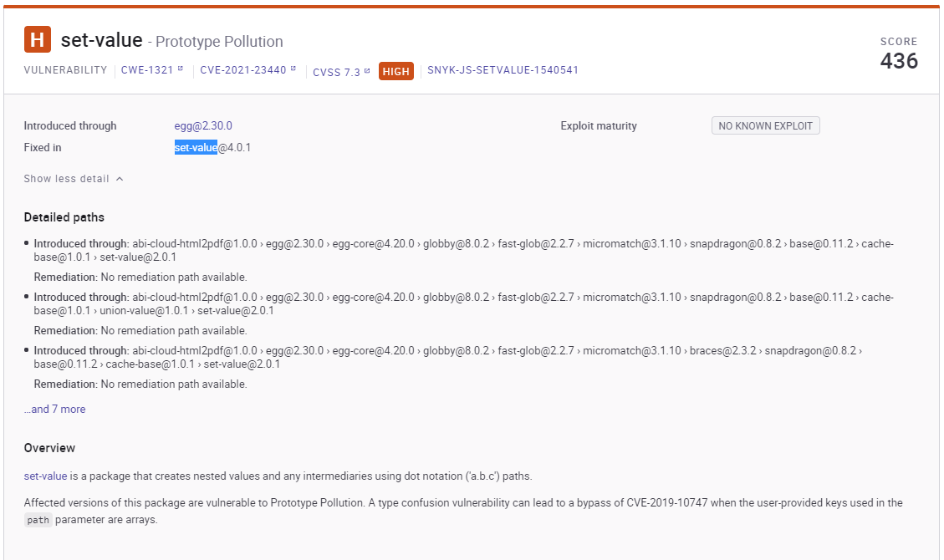The width and height of the screenshot is (944, 560).
Task: Open the CVE-2021-23440 link
Action: point(243,69)
